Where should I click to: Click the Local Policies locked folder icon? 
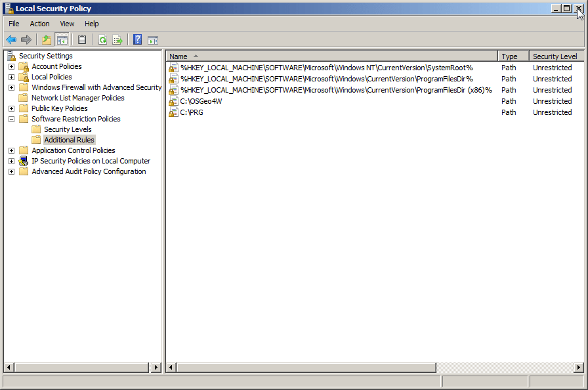(x=24, y=77)
